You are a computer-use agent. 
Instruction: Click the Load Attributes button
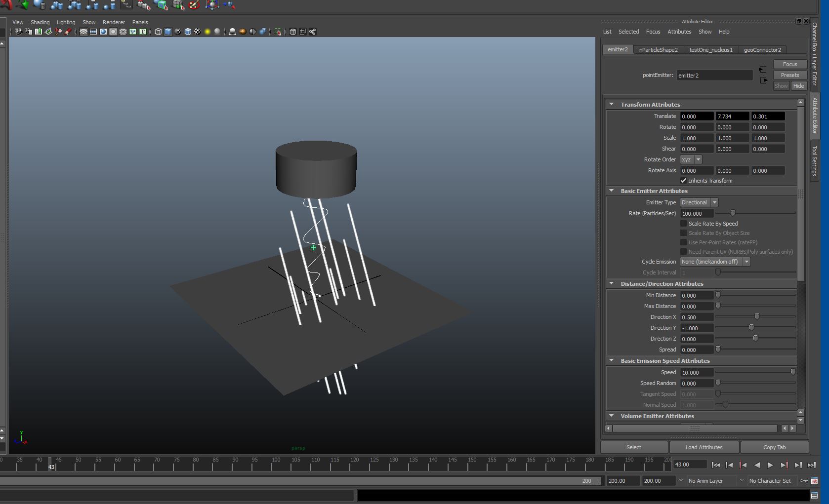click(x=704, y=447)
